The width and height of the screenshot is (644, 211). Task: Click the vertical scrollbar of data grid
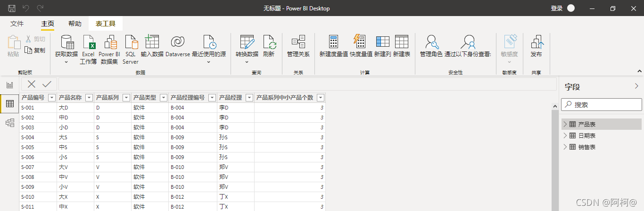click(x=555, y=156)
